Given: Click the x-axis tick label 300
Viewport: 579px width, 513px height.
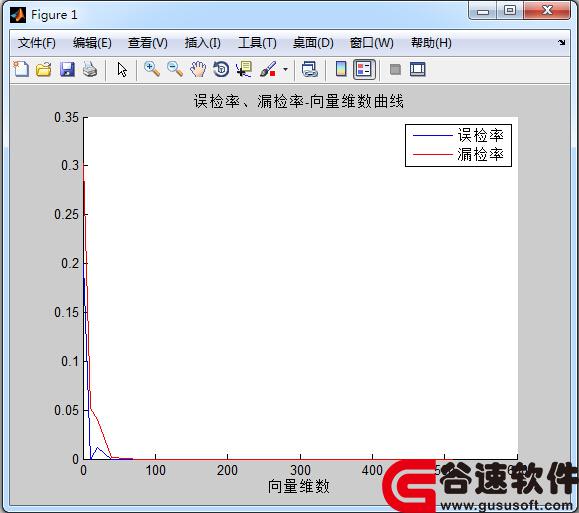Looking at the screenshot, I should 300,470.
